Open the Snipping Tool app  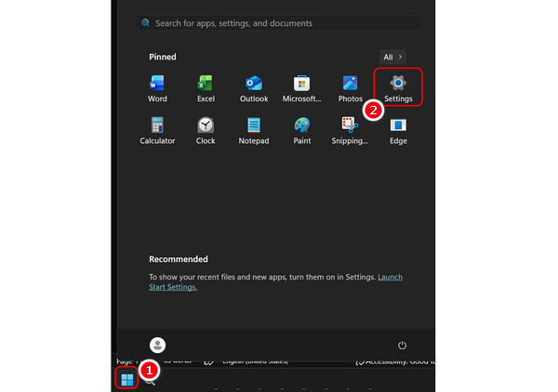350,130
